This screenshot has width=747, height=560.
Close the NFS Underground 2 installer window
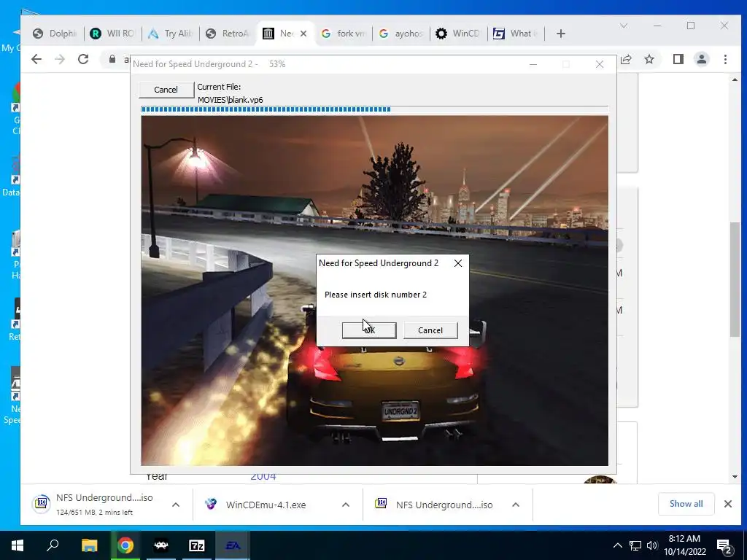pyautogui.click(x=600, y=64)
